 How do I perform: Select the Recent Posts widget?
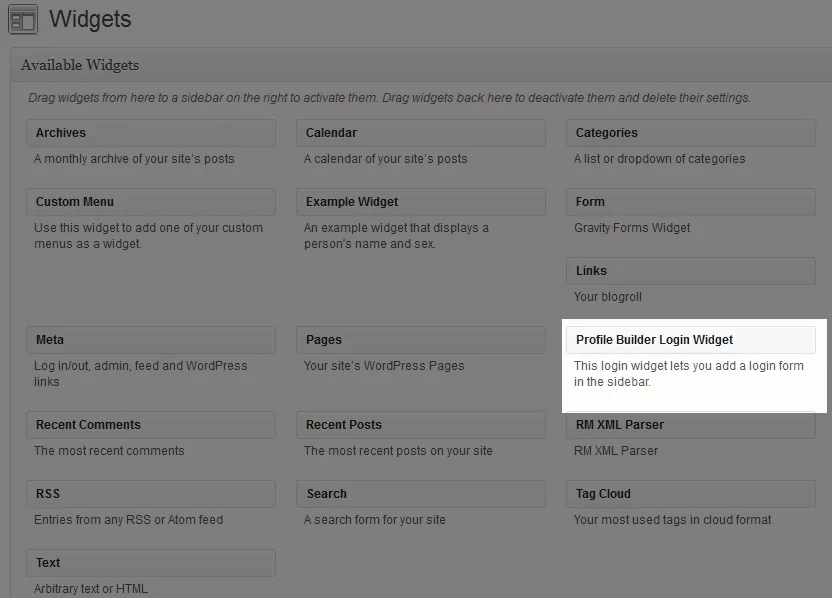click(420, 425)
